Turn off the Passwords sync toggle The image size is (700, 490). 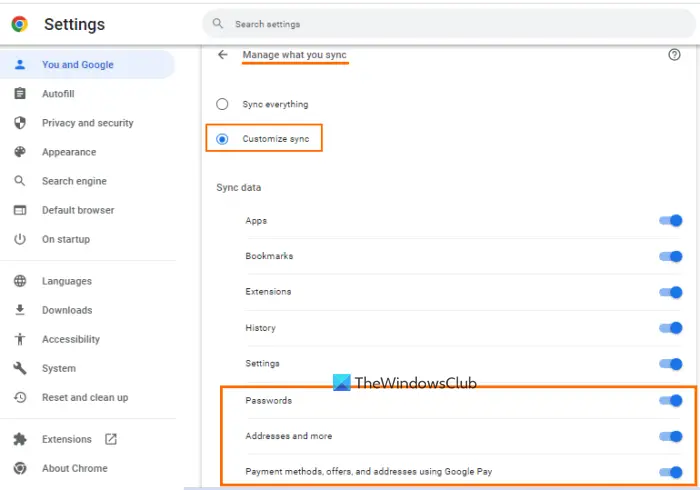tap(671, 400)
